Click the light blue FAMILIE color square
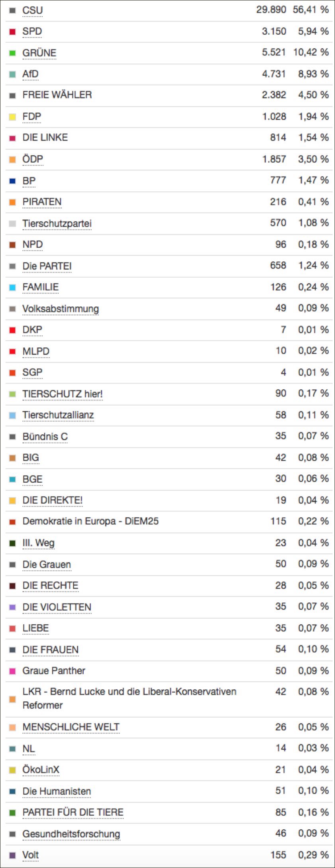The image size is (335, 868). (12, 288)
